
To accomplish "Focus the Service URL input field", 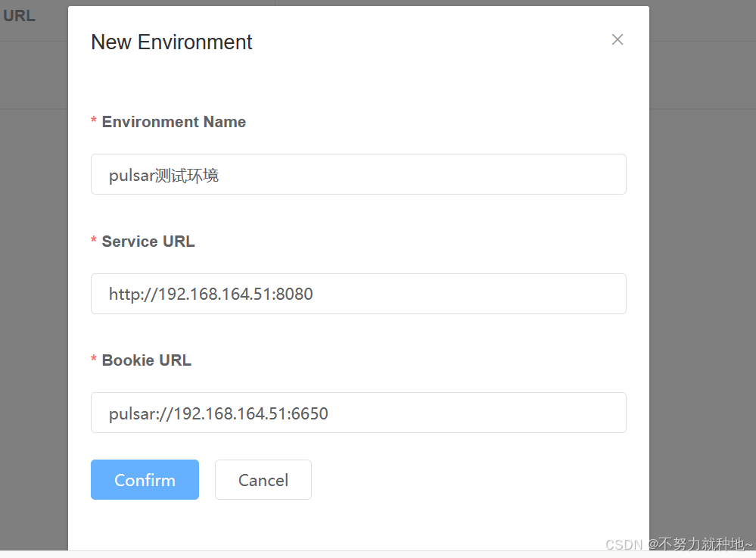I will tap(358, 294).
